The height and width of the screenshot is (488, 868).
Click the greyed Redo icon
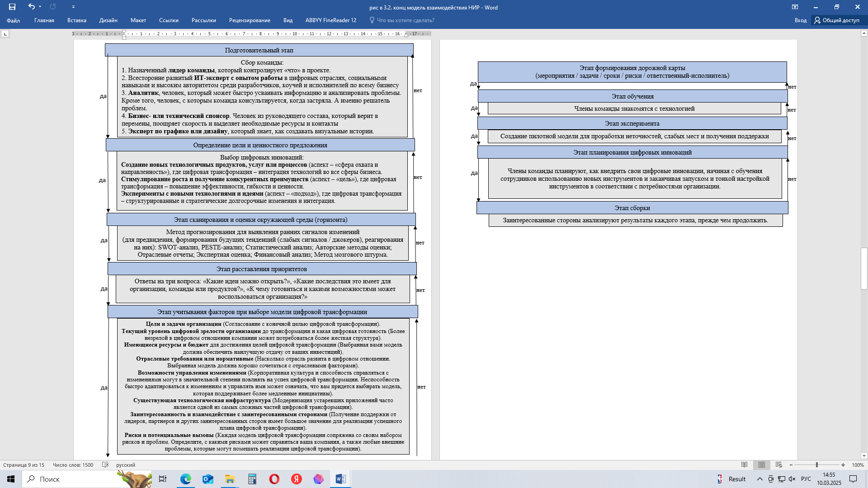pyautogui.click(x=52, y=7)
